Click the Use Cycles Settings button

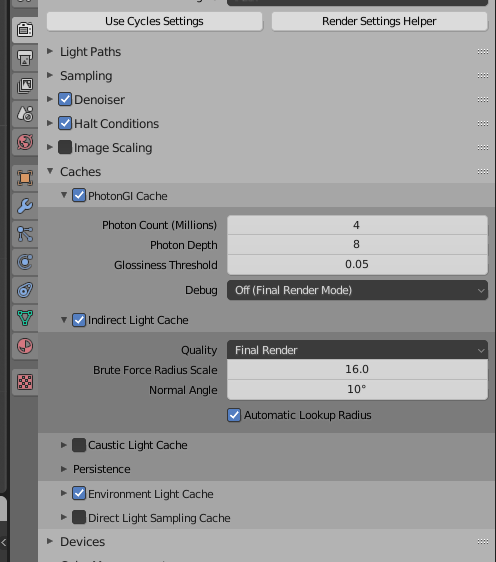coord(154,21)
